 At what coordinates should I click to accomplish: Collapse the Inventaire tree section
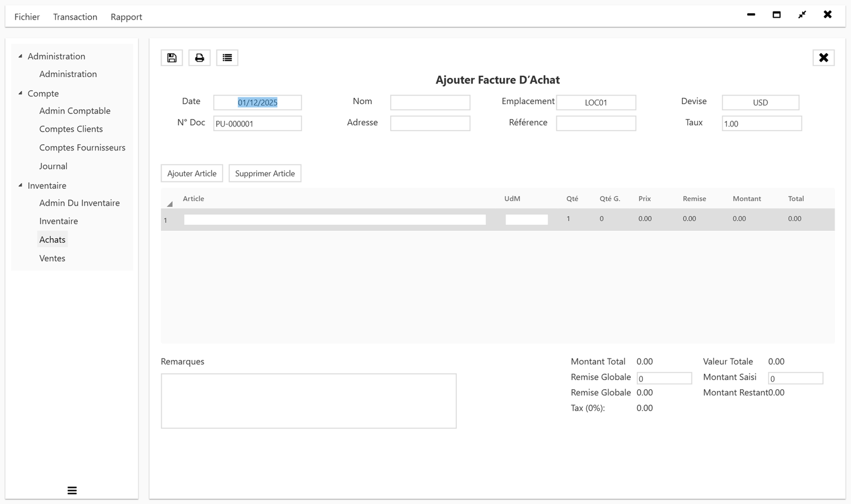click(20, 185)
